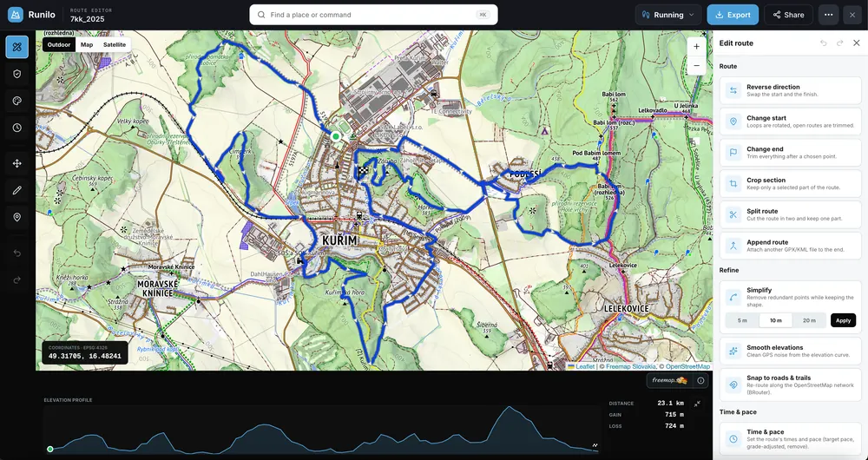Click the 23.1 km distance value
The width and height of the screenshot is (868, 460).
coord(670,404)
